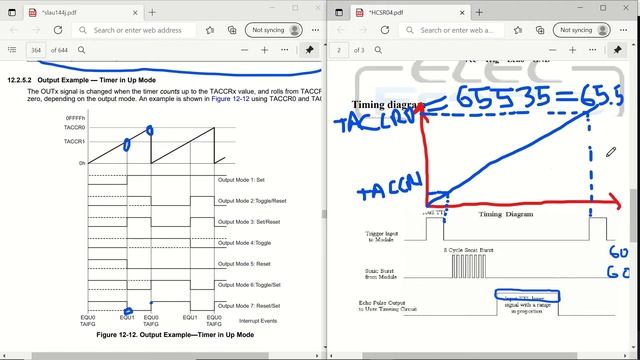Search within slau144j.pdf document

click(82, 50)
